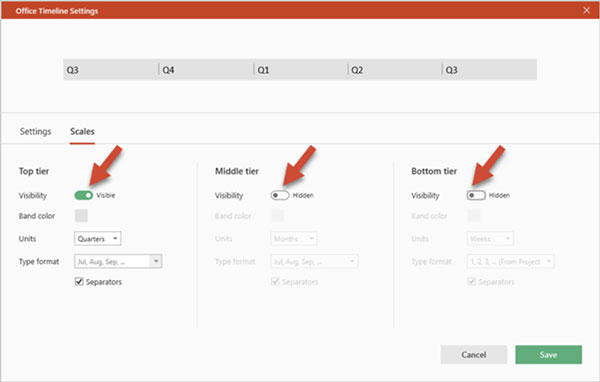Click the Cancel button
This screenshot has height=382, width=600.
point(474,354)
